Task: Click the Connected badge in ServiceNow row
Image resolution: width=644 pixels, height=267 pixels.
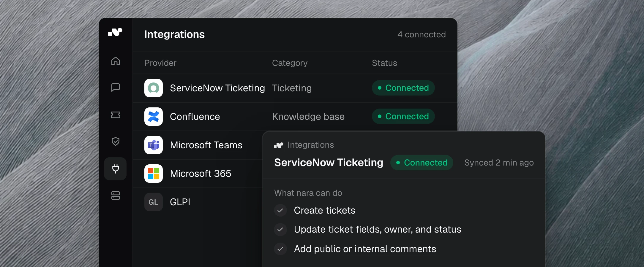Action: click(x=403, y=88)
